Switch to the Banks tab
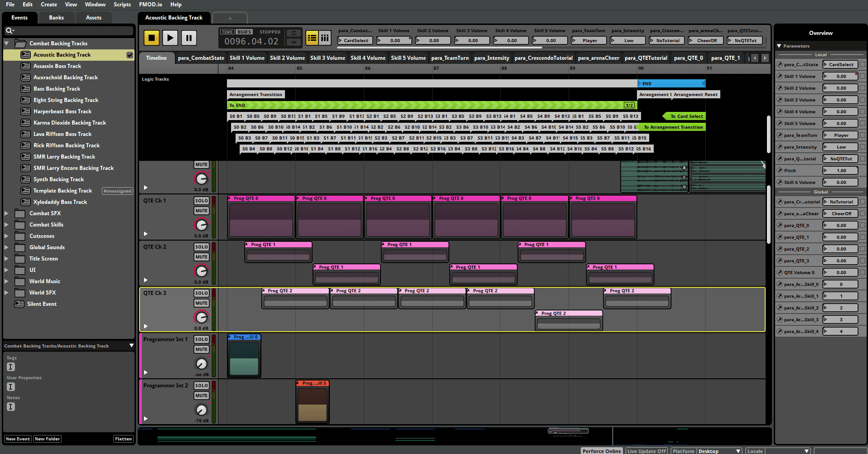The image size is (868, 454). click(x=56, y=17)
